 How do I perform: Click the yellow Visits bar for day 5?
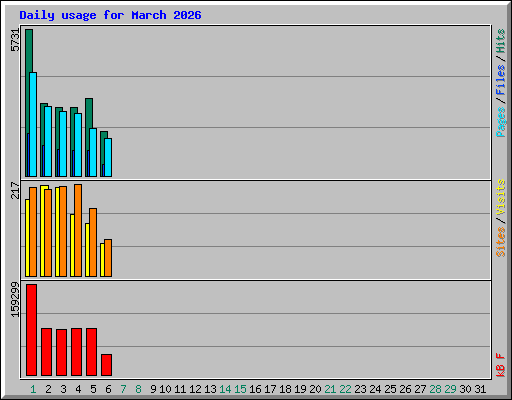point(87,250)
